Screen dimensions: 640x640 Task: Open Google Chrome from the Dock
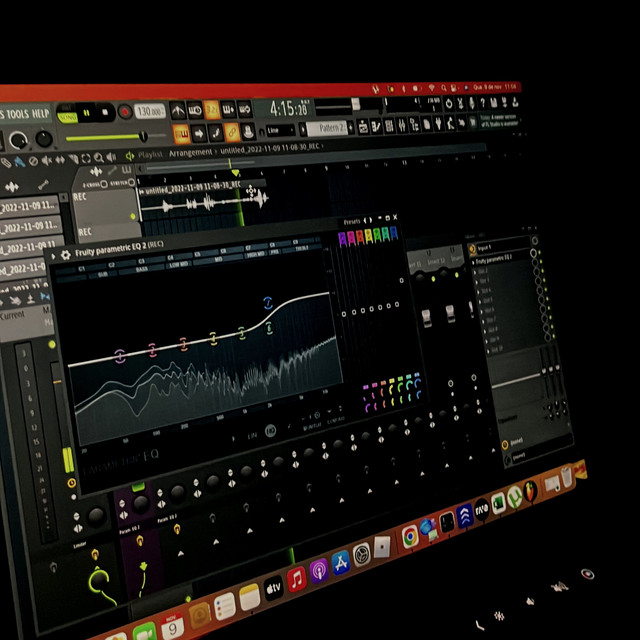coord(410,537)
